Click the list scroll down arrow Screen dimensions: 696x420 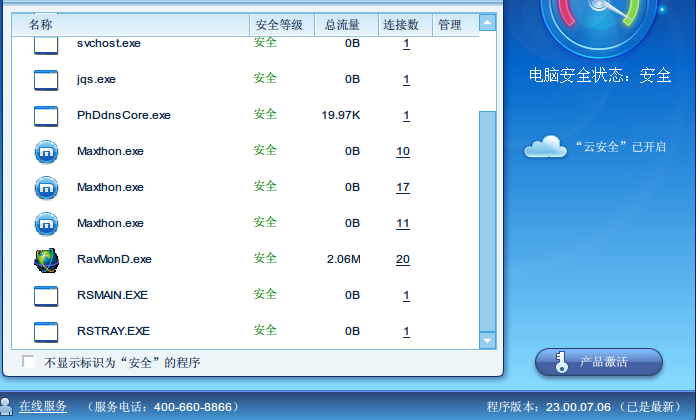click(x=487, y=341)
